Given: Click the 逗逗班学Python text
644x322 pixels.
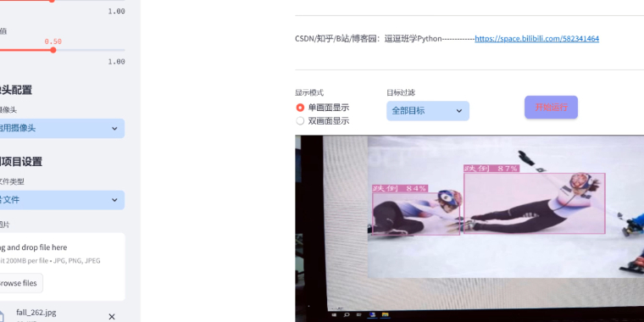Looking at the screenshot, I should click(413, 39).
